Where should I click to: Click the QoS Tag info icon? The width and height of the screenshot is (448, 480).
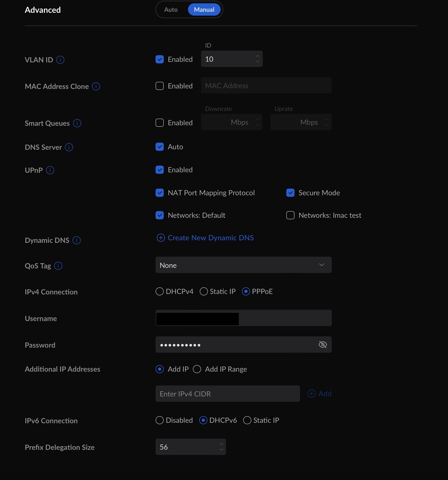pos(58,266)
